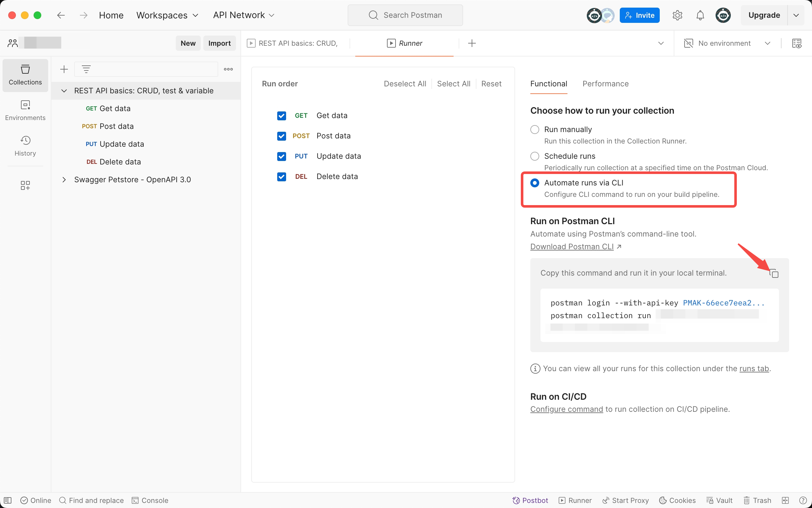Open the user profile avatar
The height and width of the screenshot is (508, 812).
point(723,15)
